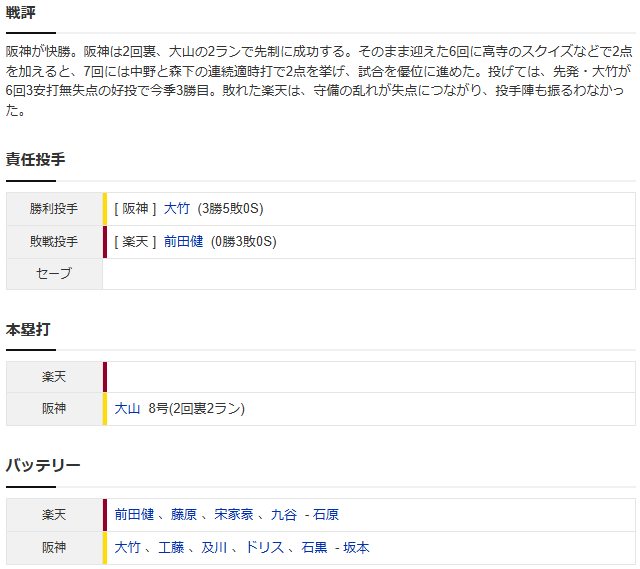Open the 石原 catcher link
The width and height of the screenshot is (640, 569).
[326, 515]
